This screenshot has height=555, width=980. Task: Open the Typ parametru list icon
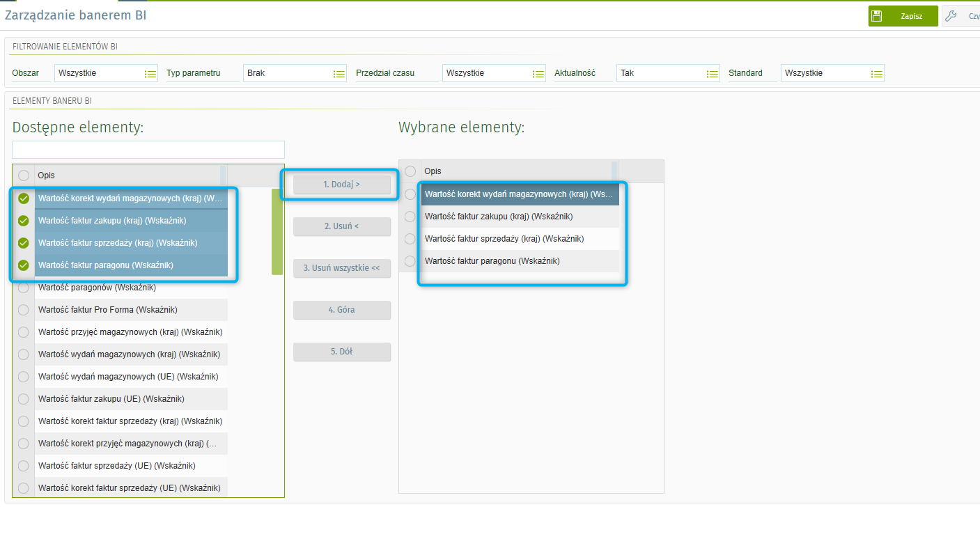(339, 73)
